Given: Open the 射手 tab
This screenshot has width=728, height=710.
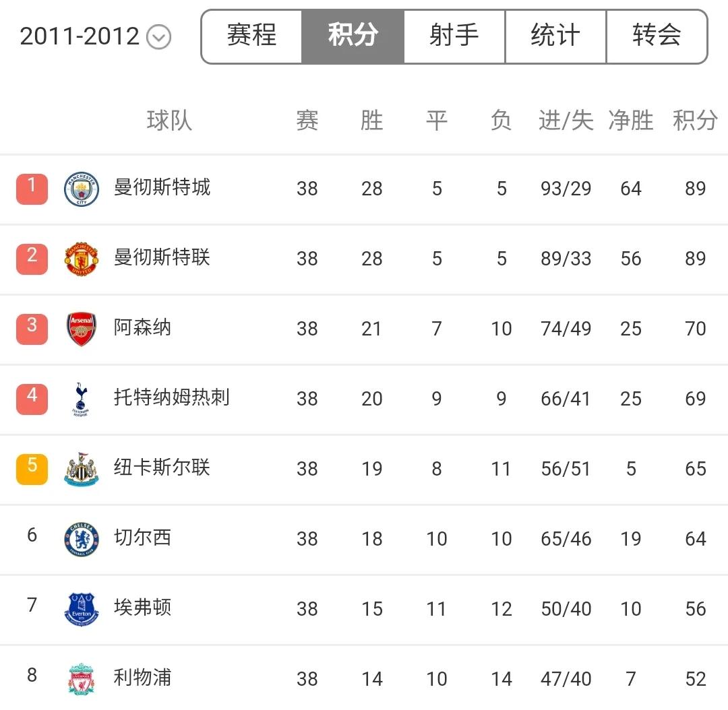Looking at the screenshot, I should pos(454,36).
